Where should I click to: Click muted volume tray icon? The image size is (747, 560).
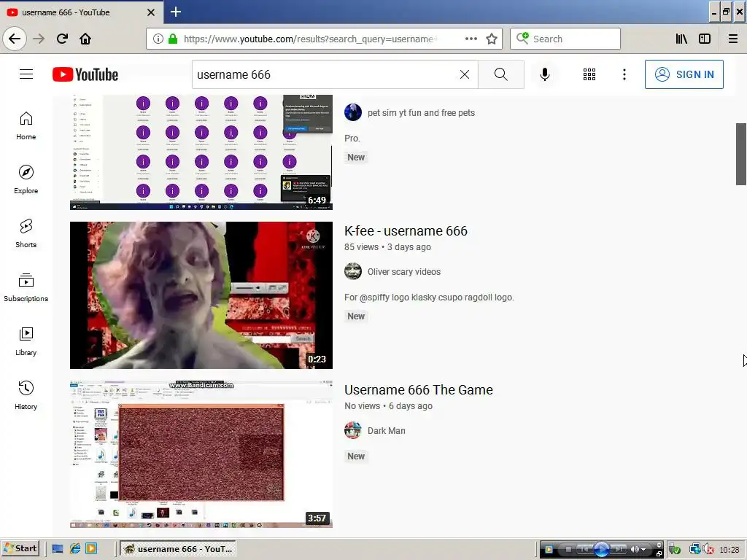click(708, 550)
